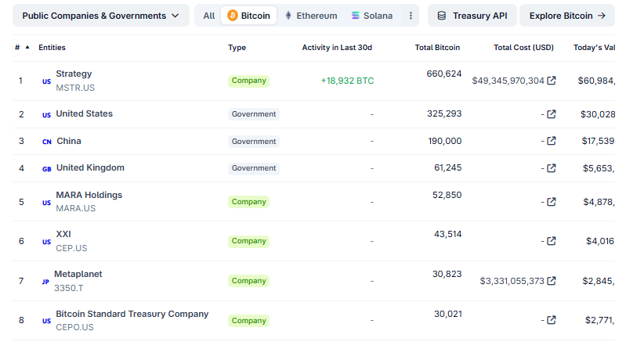
Task: Expand the Public Companies & Governments dropdown
Action: click(x=100, y=16)
